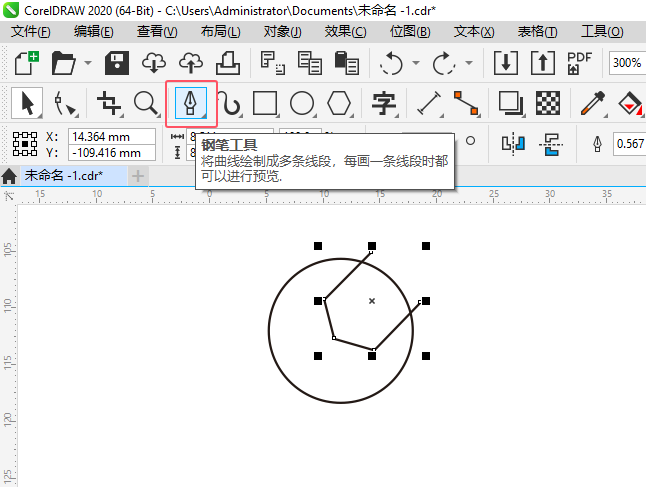Select the Interactive Fill bucket tool
The width and height of the screenshot is (646, 487).
pyautogui.click(x=630, y=103)
